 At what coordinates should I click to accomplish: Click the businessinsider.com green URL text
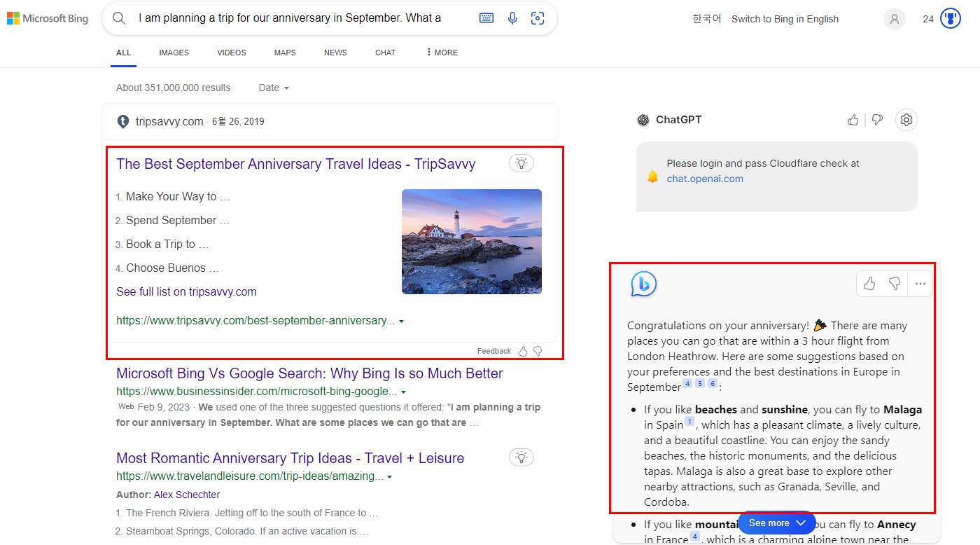coord(257,392)
